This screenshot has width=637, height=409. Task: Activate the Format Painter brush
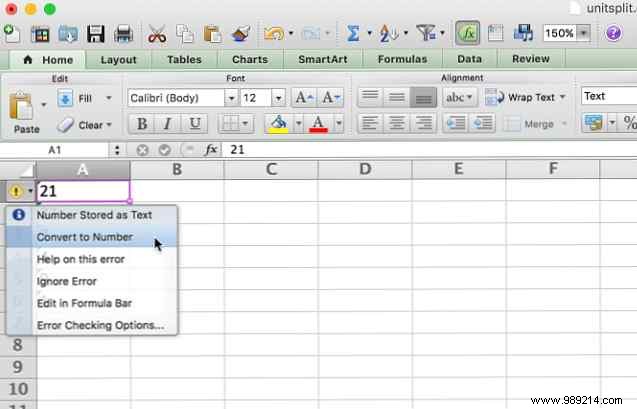pos(240,34)
